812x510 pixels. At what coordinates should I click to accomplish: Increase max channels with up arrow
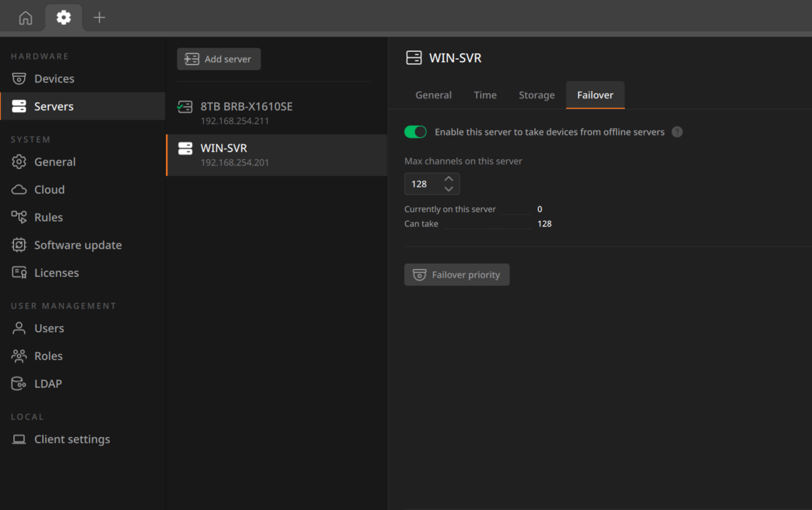pos(449,178)
